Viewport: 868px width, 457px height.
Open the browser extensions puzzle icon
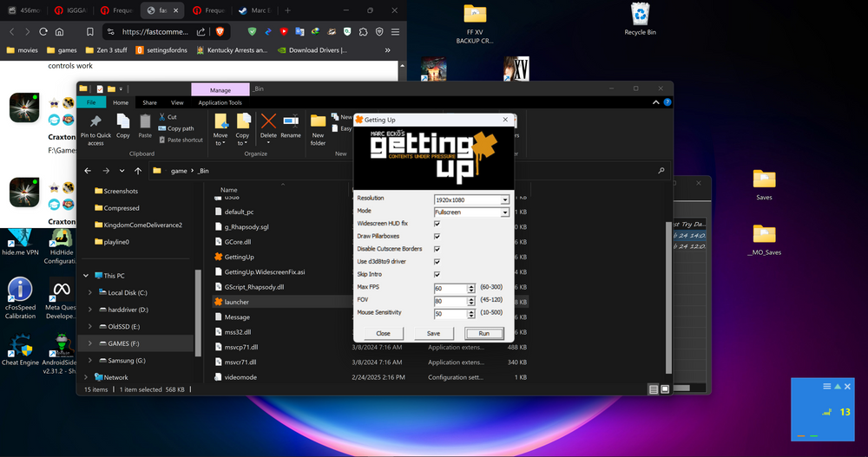click(x=363, y=32)
